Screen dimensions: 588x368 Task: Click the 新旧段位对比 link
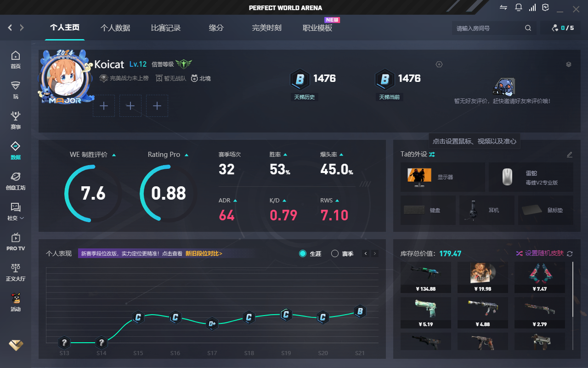pyautogui.click(x=204, y=253)
